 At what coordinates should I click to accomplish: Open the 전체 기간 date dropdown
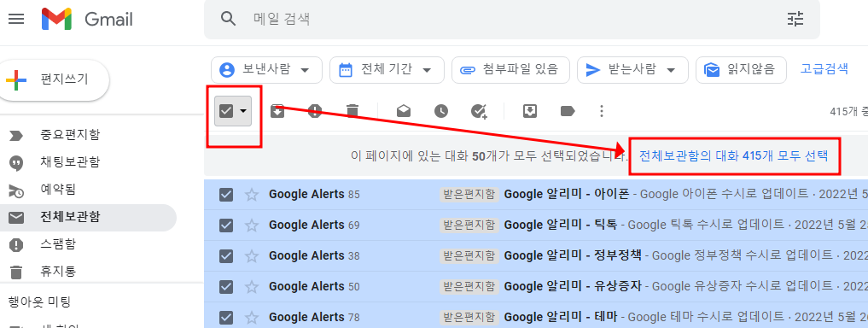pos(387,70)
